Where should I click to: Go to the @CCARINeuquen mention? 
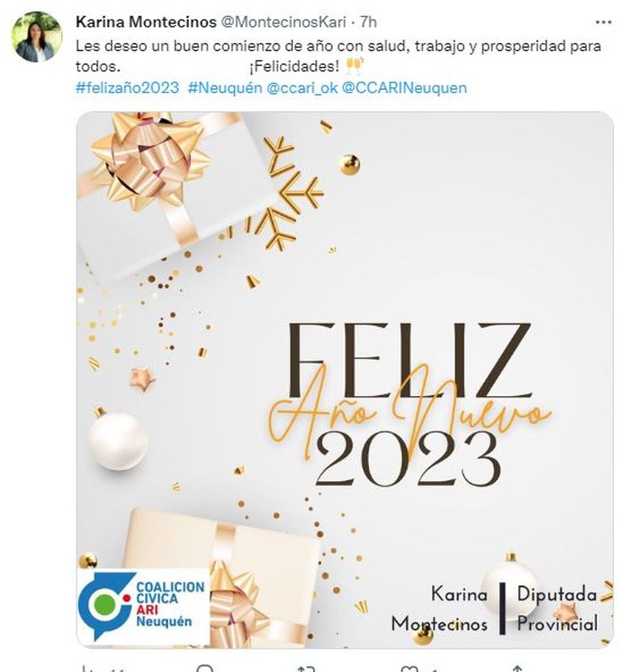pos(405,88)
